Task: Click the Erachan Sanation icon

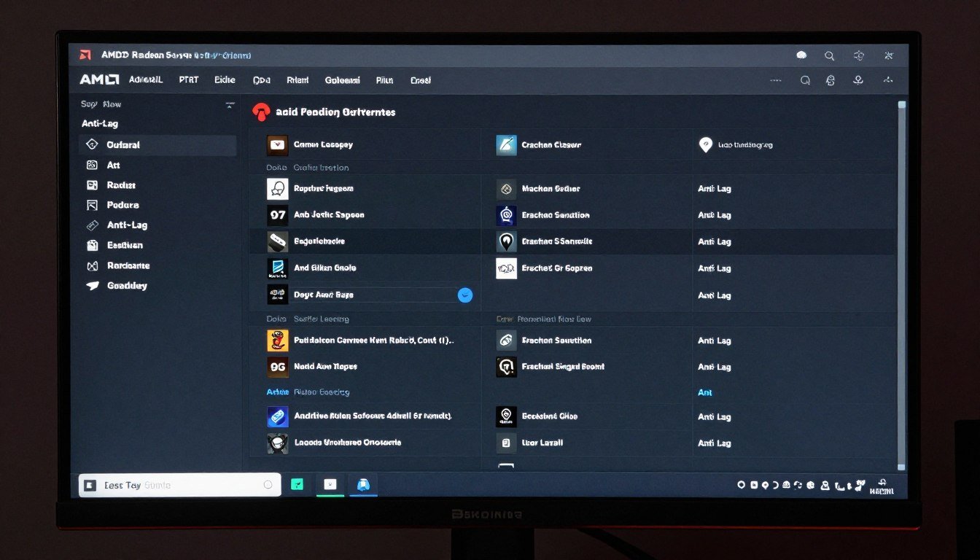Action: point(506,215)
